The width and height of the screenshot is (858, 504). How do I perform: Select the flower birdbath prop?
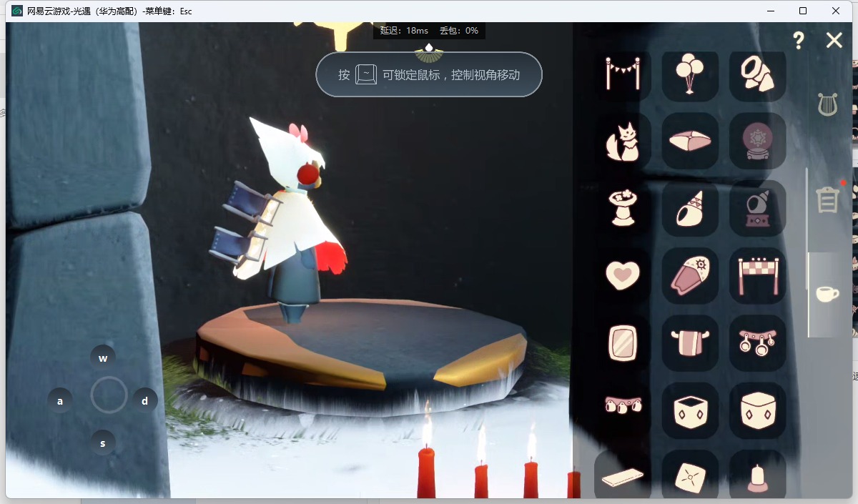[x=622, y=208]
